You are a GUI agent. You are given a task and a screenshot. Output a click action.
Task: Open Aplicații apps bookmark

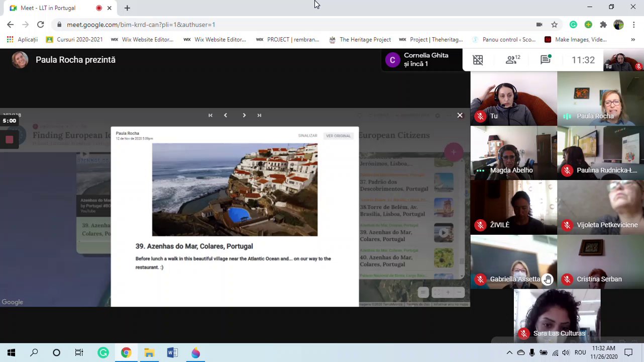(x=23, y=40)
